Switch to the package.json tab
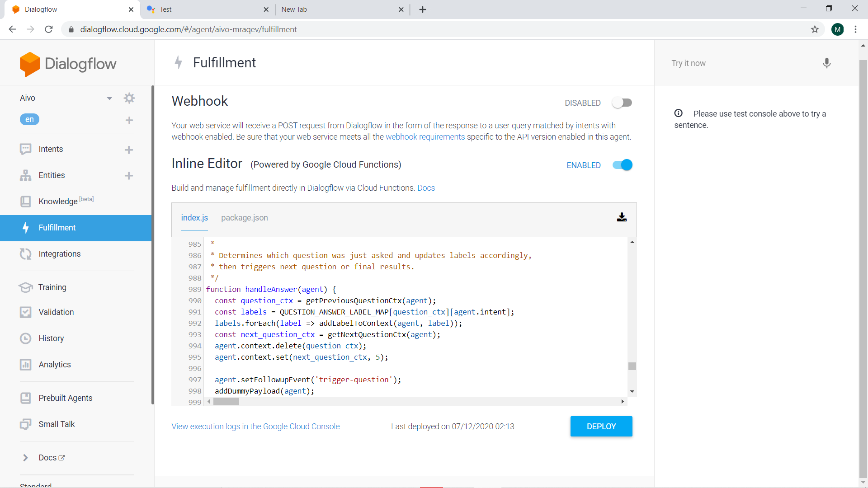This screenshot has height=488, width=868. click(244, 218)
